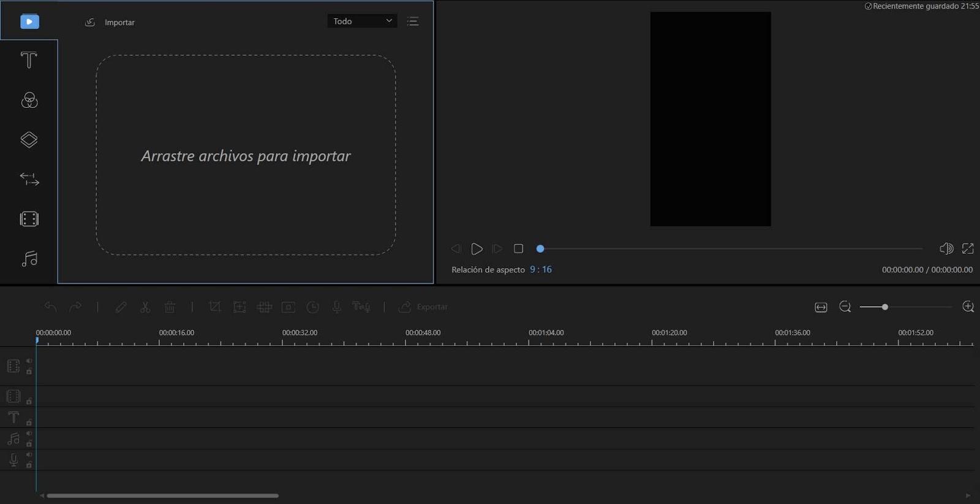Open the Music panel
Screen dimensions: 980x504
(x=29, y=258)
